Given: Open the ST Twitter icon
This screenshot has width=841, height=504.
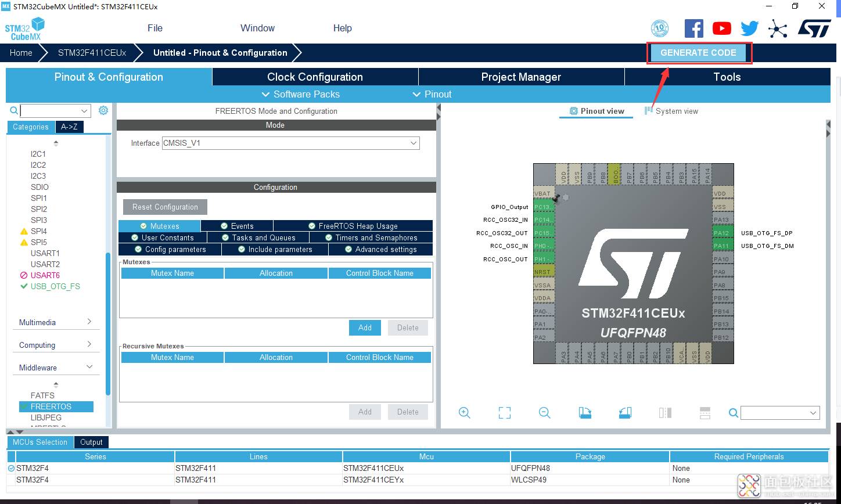Looking at the screenshot, I should 749,28.
